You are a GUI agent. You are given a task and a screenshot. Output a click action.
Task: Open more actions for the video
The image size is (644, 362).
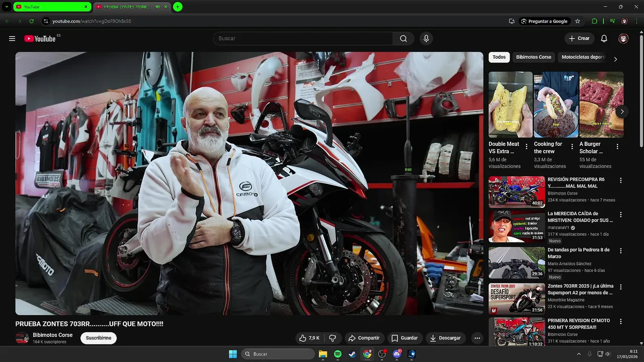(477, 338)
